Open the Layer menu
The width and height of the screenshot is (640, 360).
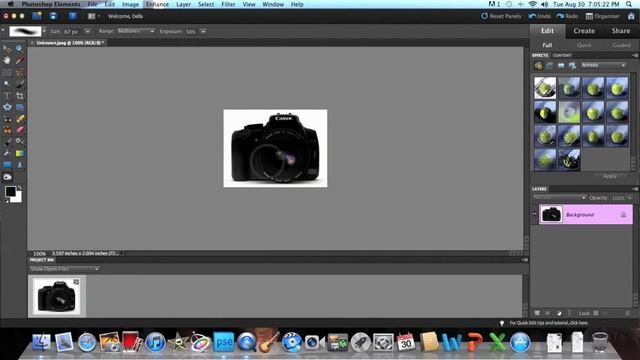tap(183, 4)
